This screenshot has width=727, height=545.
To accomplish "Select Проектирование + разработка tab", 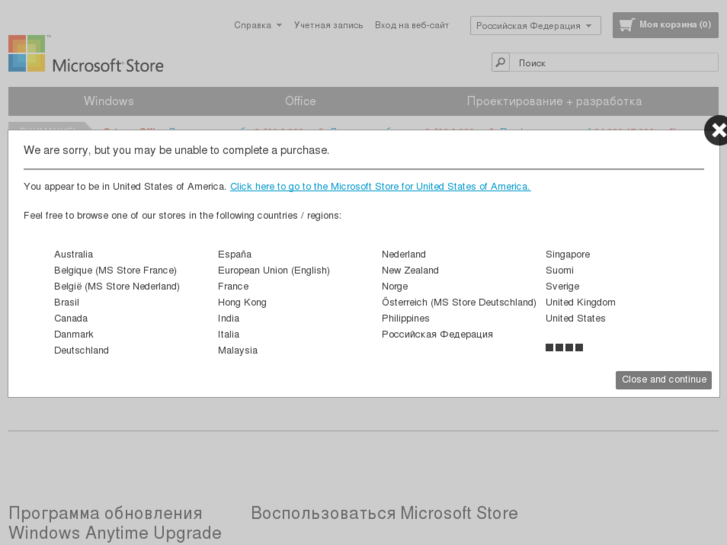I will pyautogui.click(x=554, y=101).
